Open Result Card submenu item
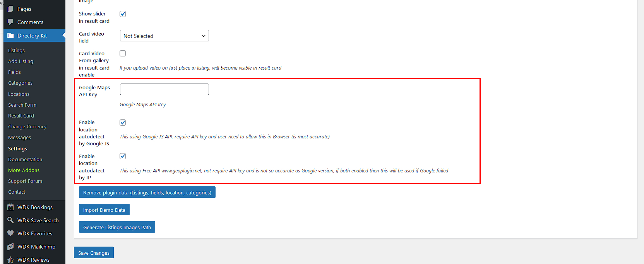 (21, 116)
